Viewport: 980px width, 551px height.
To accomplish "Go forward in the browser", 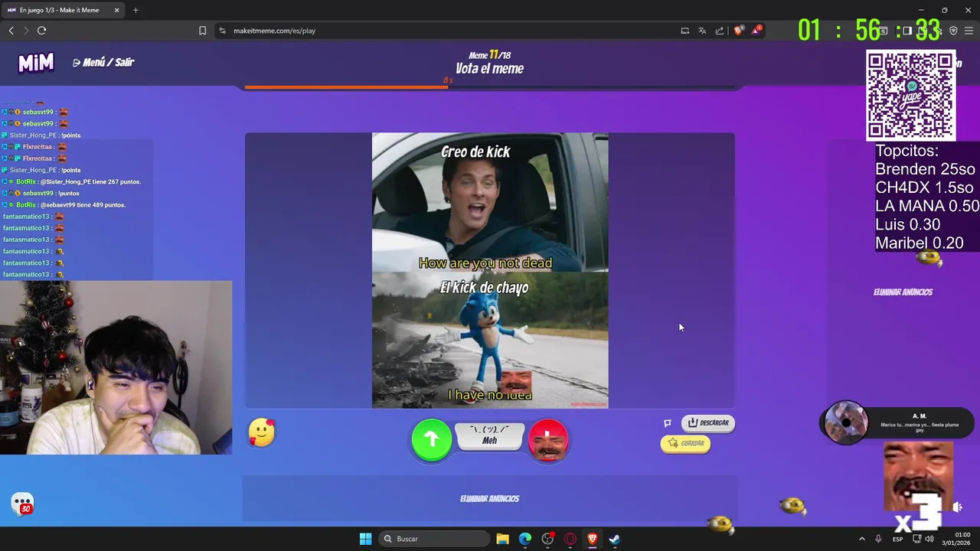I will pyautogui.click(x=26, y=31).
